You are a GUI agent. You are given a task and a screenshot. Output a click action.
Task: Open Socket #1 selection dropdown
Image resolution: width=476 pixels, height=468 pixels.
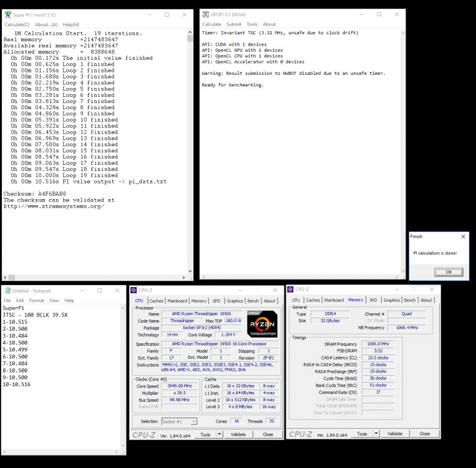[x=180, y=421]
